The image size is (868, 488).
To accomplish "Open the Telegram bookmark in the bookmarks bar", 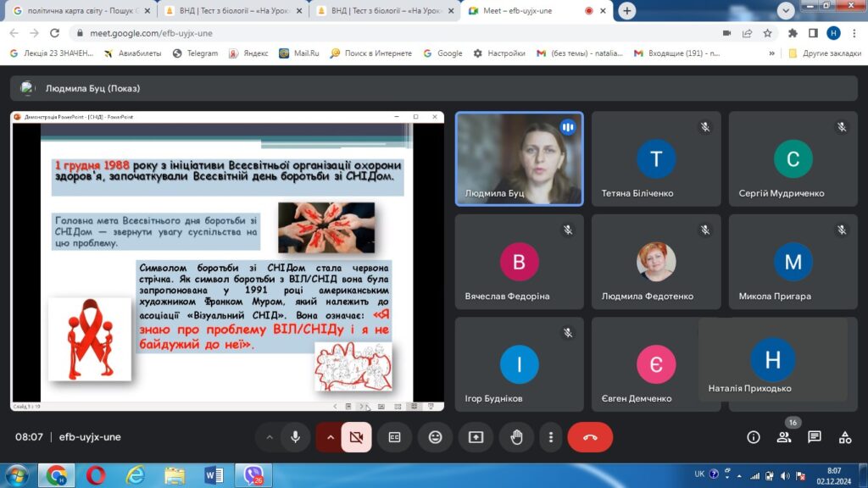I will [195, 53].
